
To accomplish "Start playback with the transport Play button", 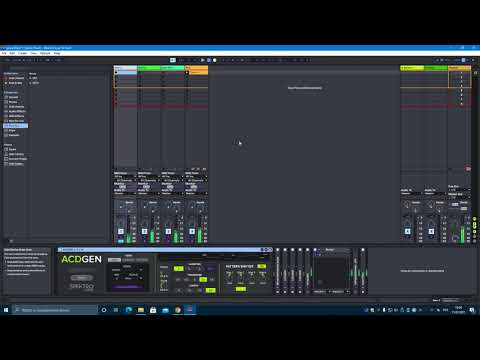I will [x=203, y=60].
